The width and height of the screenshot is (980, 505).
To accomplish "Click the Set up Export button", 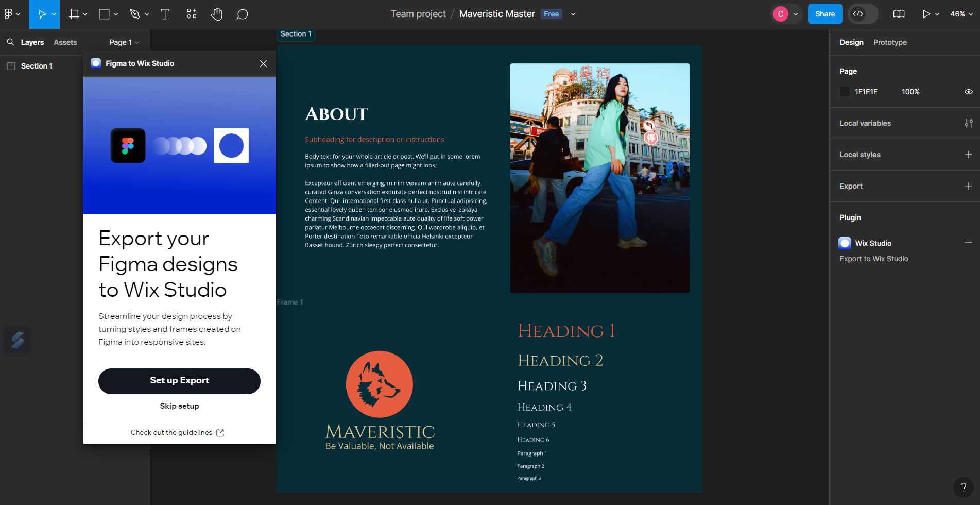I will [x=179, y=381].
